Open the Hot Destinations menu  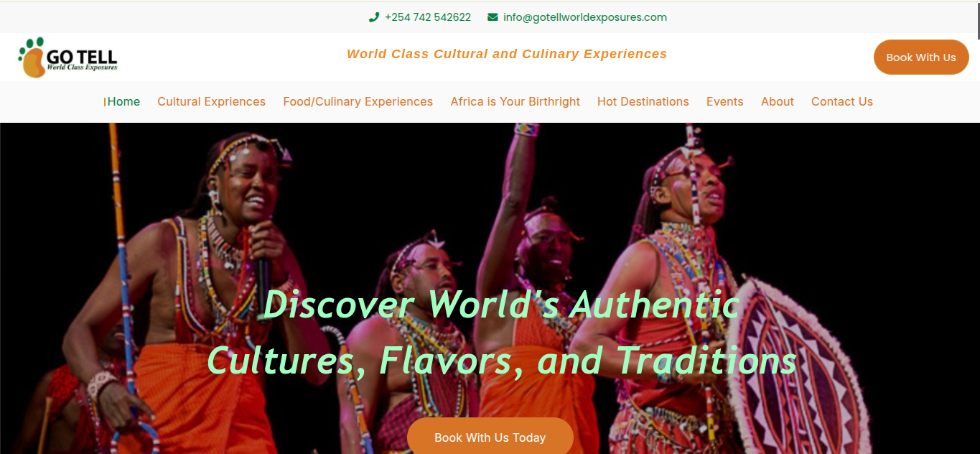point(643,102)
